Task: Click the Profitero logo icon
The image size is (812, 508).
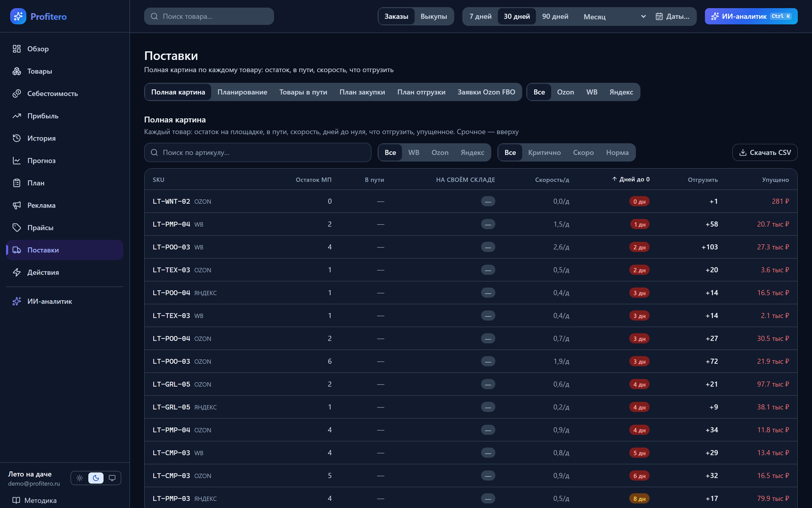Action: [x=18, y=16]
